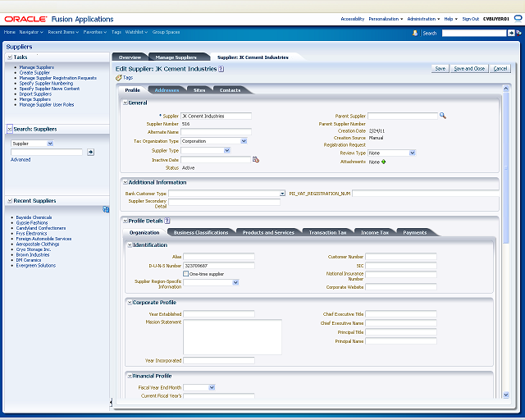Click Recent Suppliers refresh icon
This screenshot has height=420, width=525.
(106, 209)
